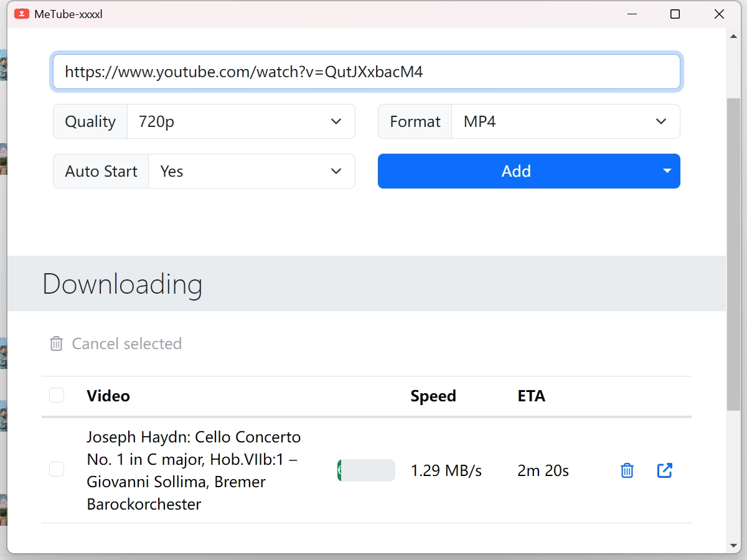Click the scrollbar up arrow

(x=733, y=36)
